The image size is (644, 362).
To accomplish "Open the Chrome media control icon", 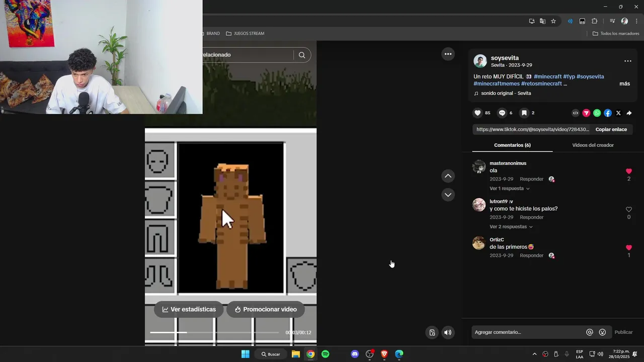I will [x=612, y=21].
